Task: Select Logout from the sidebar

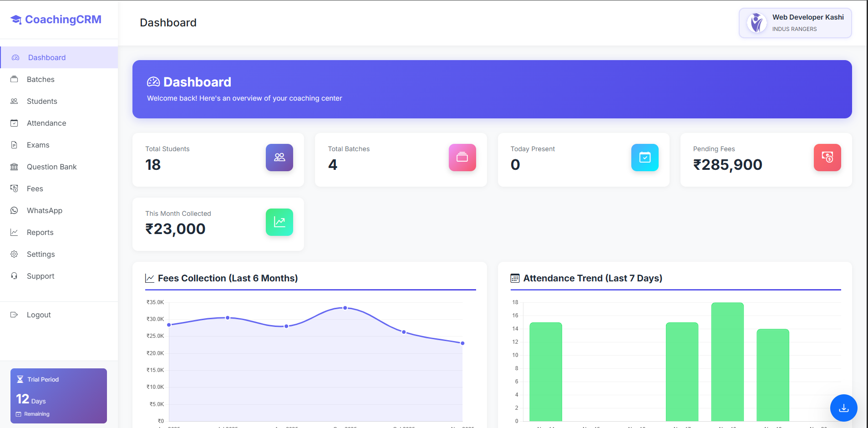Action: tap(39, 315)
